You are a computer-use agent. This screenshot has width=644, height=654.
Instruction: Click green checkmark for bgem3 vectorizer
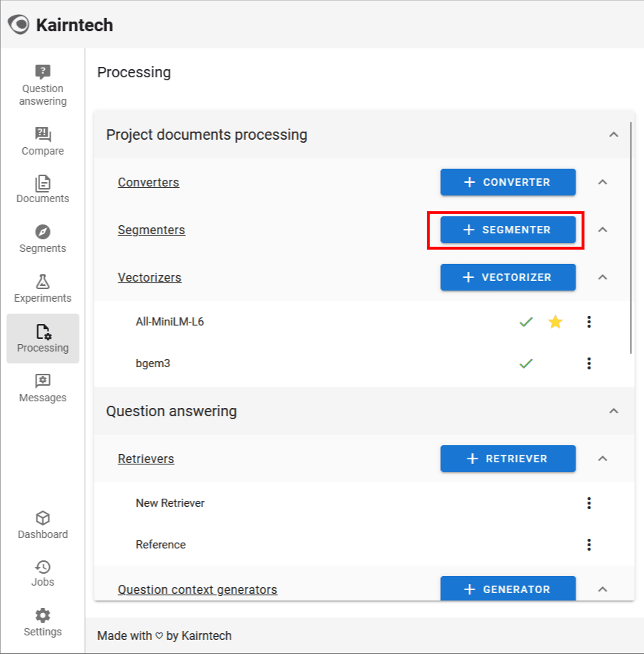526,363
